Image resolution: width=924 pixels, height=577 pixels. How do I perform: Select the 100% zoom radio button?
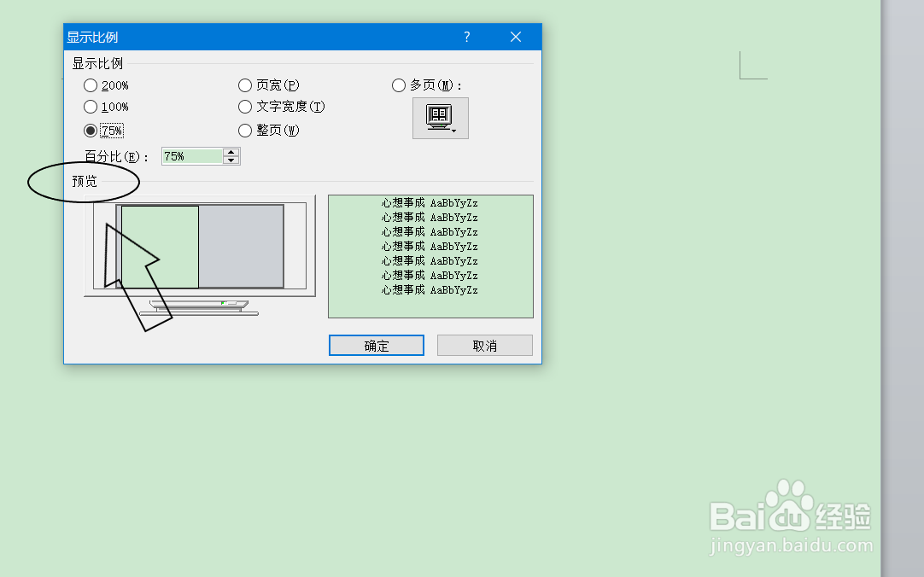tap(91, 107)
